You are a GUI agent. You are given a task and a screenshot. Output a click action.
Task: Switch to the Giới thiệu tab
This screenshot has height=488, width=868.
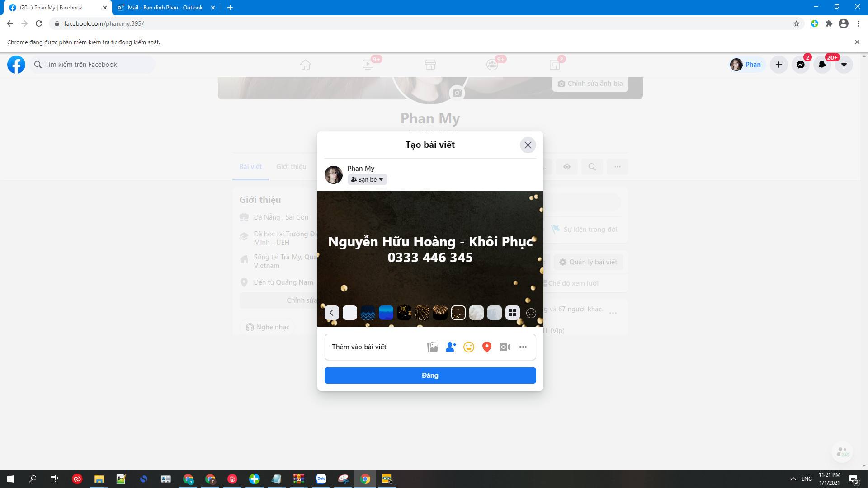[291, 167]
